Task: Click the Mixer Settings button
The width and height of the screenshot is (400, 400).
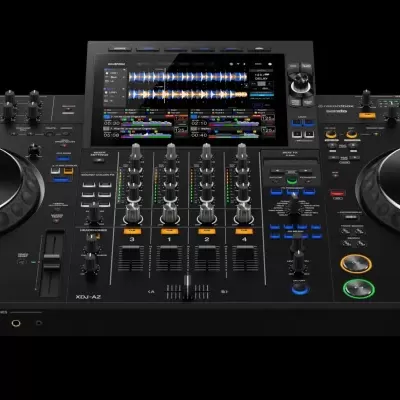Action: coord(98,160)
